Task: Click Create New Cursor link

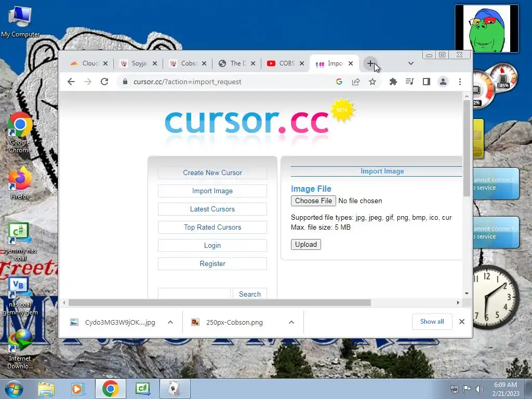Action: tap(212, 172)
